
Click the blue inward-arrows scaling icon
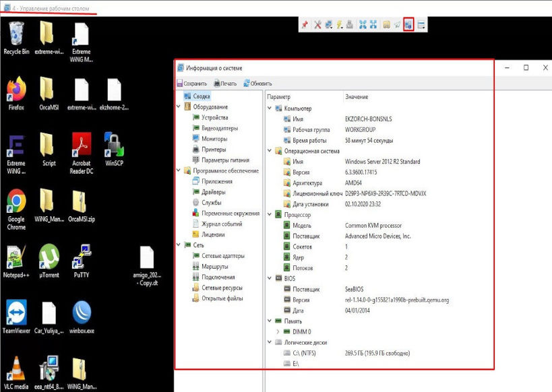click(363, 25)
